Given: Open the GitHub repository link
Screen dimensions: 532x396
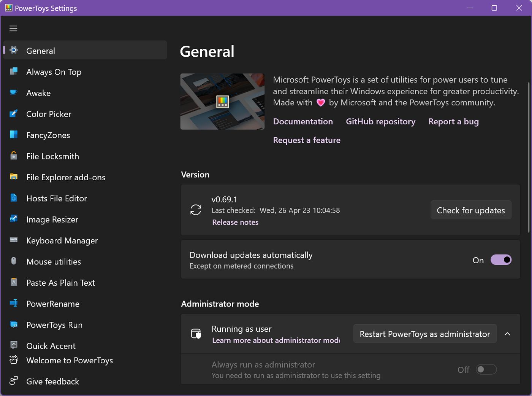Looking at the screenshot, I should [380, 122].
